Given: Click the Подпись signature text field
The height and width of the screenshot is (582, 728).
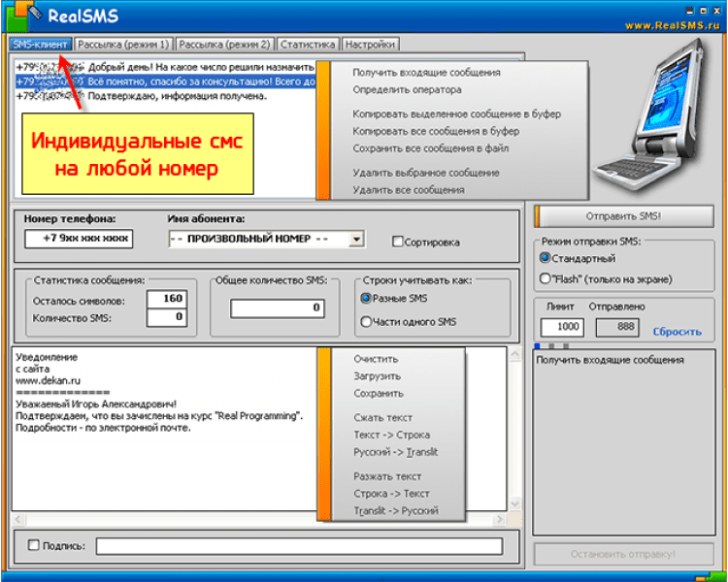Looking at the screenshot, I should coord(300,546).
